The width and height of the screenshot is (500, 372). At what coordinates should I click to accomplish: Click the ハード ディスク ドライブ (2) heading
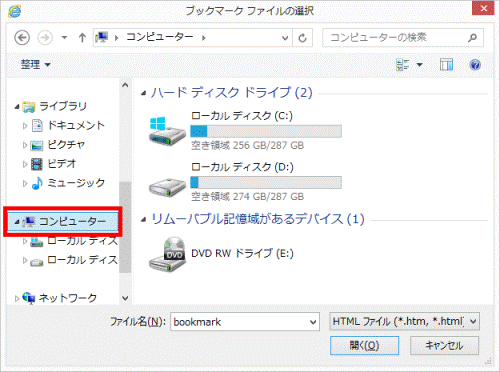[x=232, y=92]
